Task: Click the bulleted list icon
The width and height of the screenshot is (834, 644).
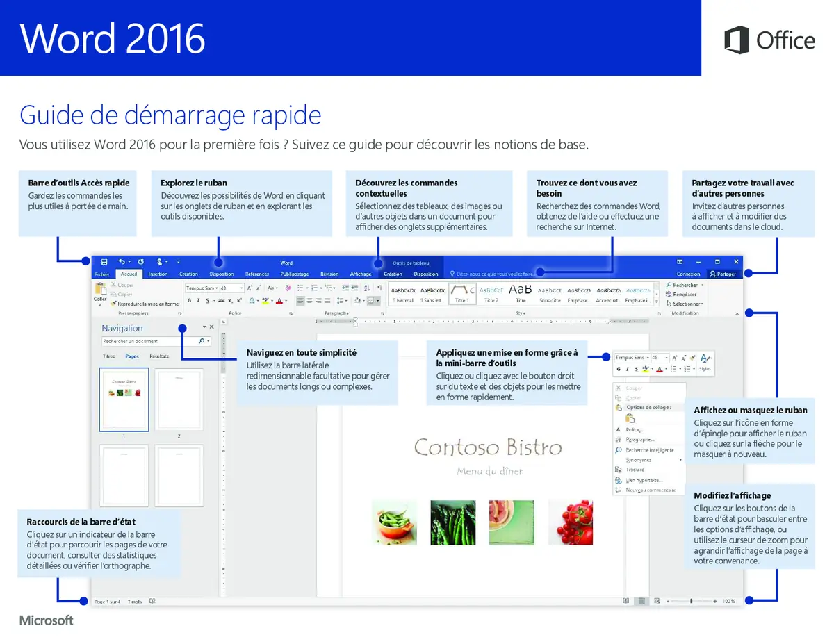Action: (300, 288)
